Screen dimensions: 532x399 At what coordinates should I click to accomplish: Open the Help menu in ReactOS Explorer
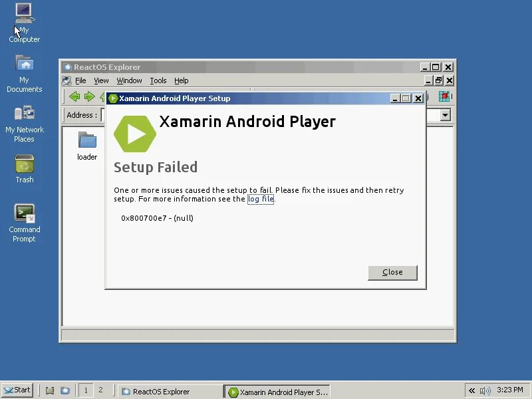tap(181, 80)
